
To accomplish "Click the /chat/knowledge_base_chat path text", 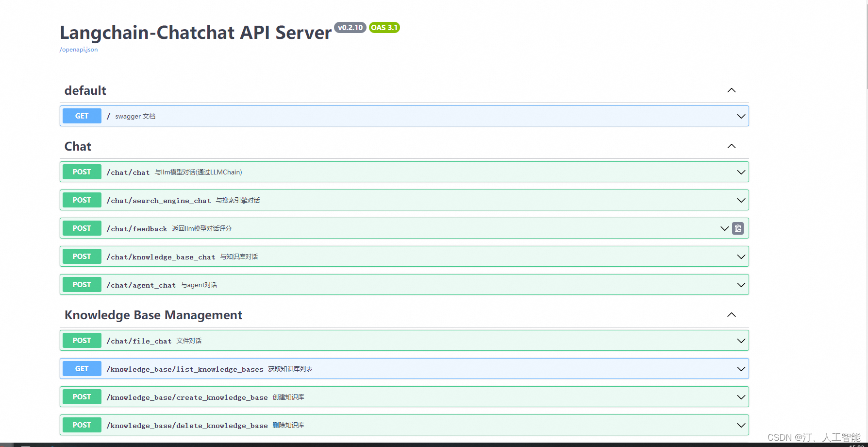I will point(161,257).
